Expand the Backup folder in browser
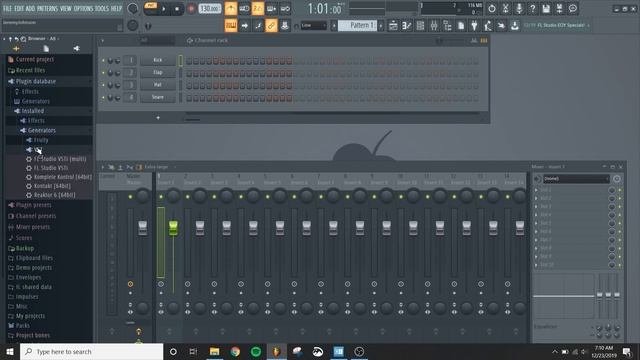This screenshot has width=640, height=360. click(24, 248)
